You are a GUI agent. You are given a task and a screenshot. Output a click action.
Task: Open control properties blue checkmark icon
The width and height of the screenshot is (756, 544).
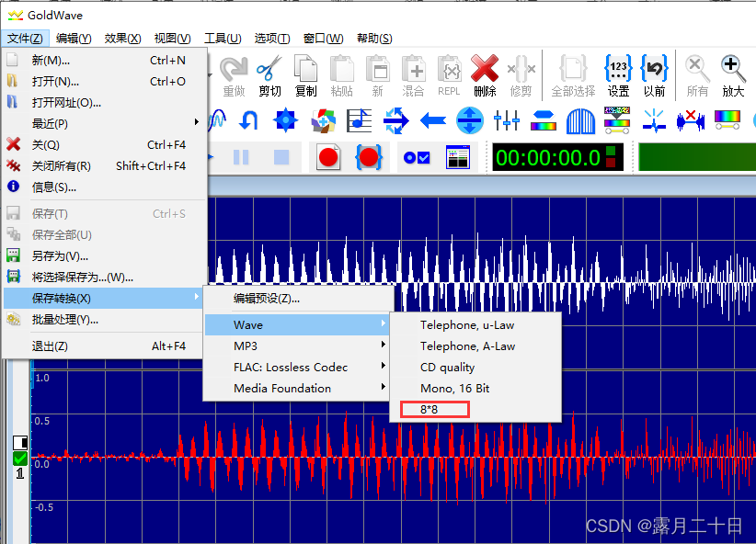pos(417,157)
